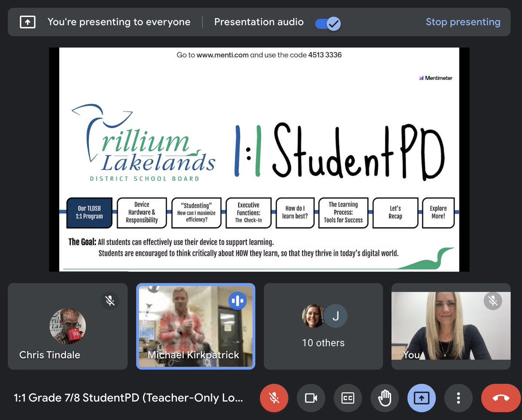
Task: Click Stop presenting
Action: 463,22
